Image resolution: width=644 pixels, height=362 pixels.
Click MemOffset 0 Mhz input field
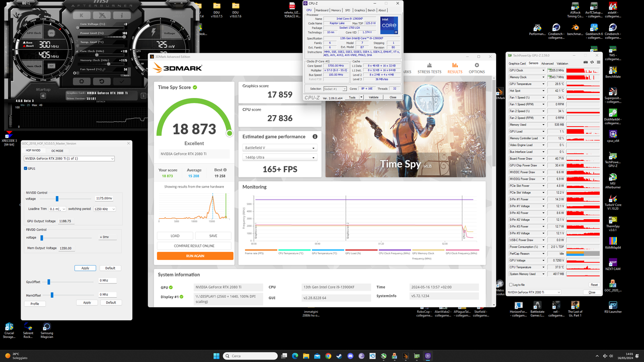[108, 295]
